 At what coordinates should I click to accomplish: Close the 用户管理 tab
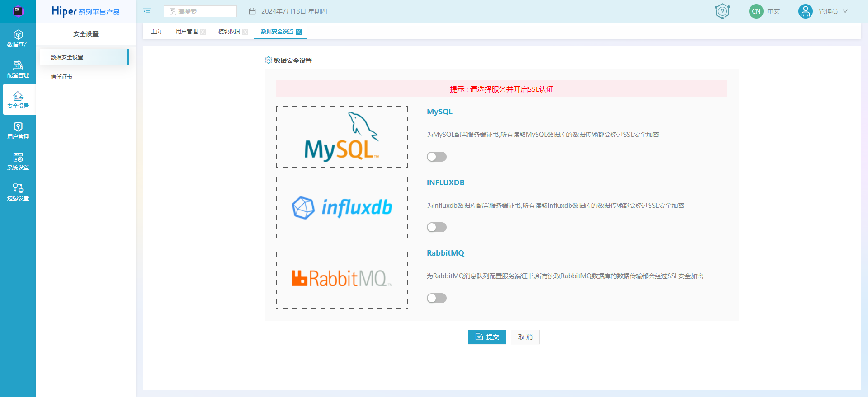pos(203,32)
